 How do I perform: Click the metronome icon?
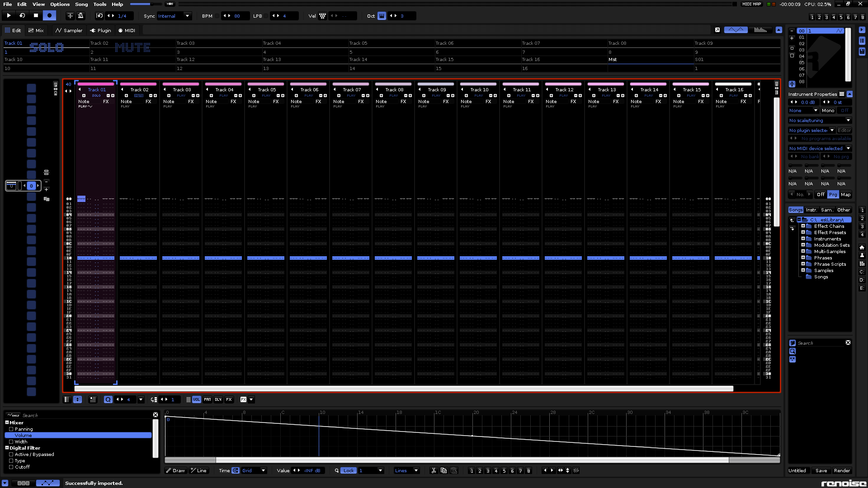(x=80, y=16)
